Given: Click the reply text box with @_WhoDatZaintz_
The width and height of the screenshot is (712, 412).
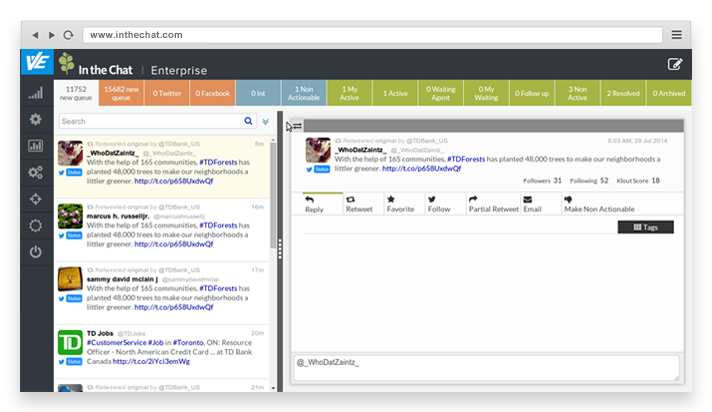Looking at the screenshot, I should [486, 365].
